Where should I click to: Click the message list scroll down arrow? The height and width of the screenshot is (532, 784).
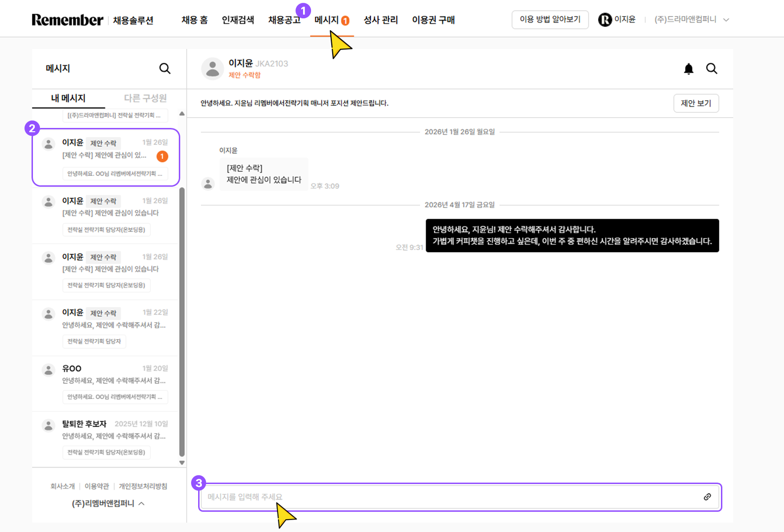182,463
